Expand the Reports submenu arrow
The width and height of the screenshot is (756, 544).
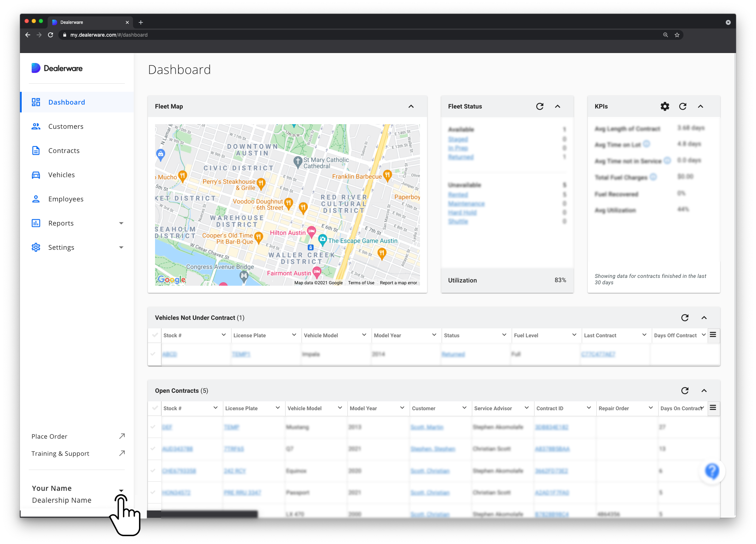click(x=121, y=223)
